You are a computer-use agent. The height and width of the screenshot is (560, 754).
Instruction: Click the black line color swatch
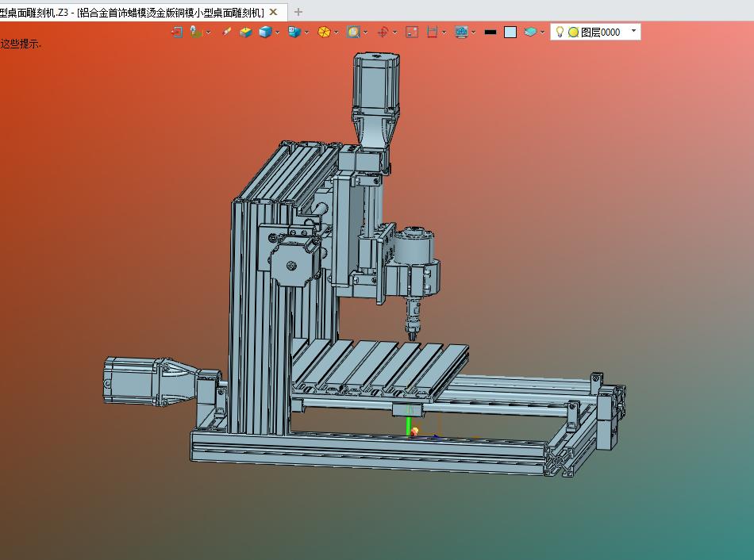pos(490,33)
